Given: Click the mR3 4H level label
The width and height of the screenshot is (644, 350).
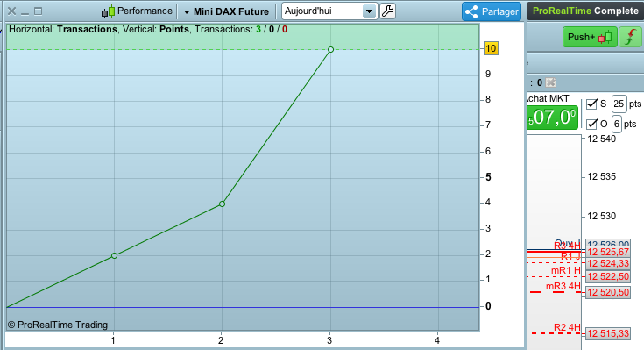Looking at the screenshot, I should click(x=563, y=286).
